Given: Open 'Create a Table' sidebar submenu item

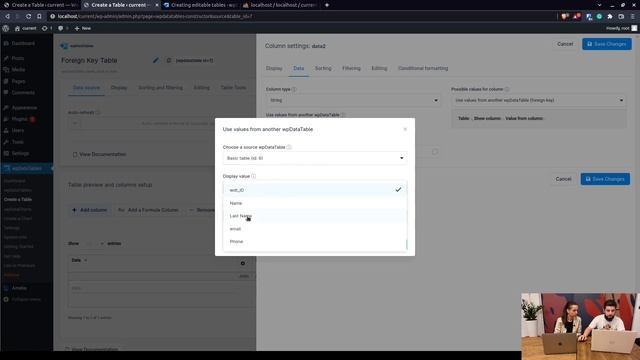Looking at the screenshot, I should (x=18, y=200).
